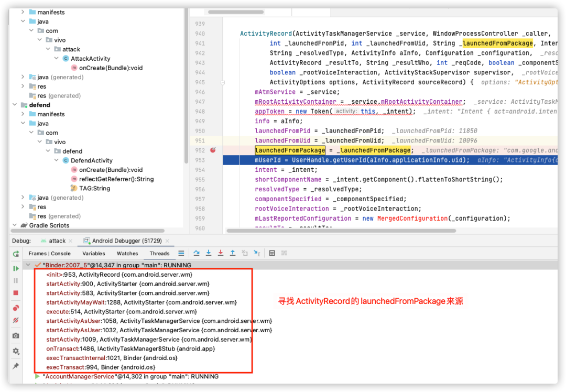The width and height of the screenshot is (566, 392).
Task: Collapse the bold defend module node
Action: pyautogui.click(x=15, y=105)
